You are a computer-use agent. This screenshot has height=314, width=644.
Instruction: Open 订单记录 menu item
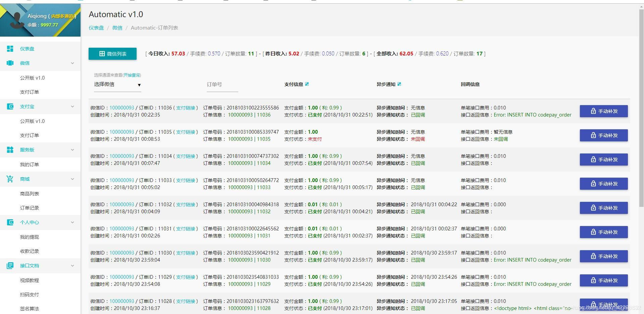pyautogui.click(x=30, y=208)
